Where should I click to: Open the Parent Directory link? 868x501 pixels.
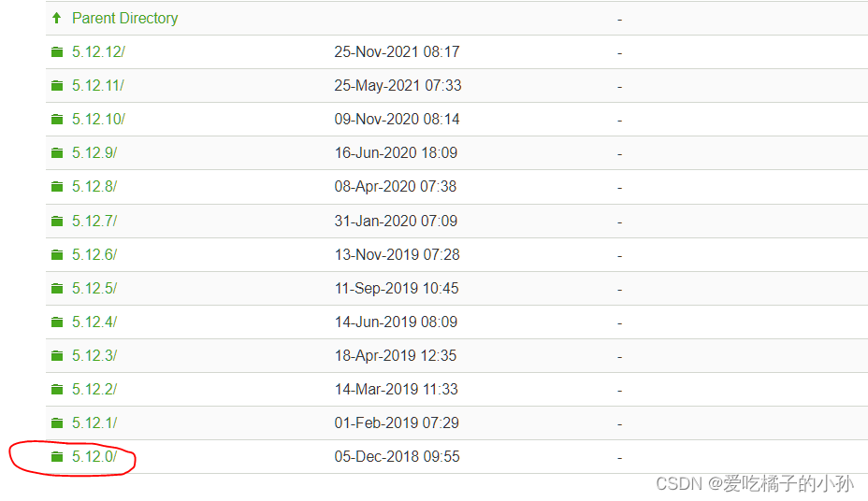[125, 19]
